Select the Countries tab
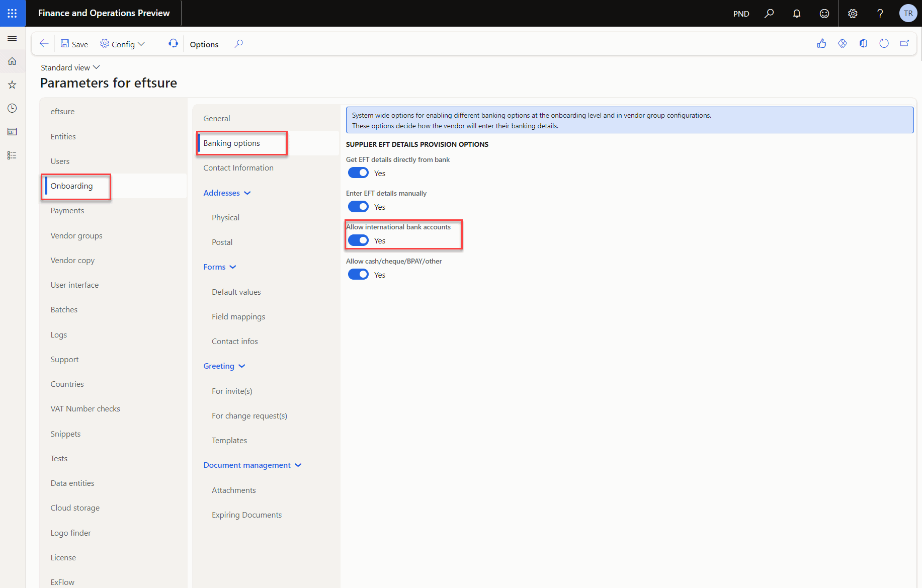Screen dimensions: 922x588 coord(114,384)
